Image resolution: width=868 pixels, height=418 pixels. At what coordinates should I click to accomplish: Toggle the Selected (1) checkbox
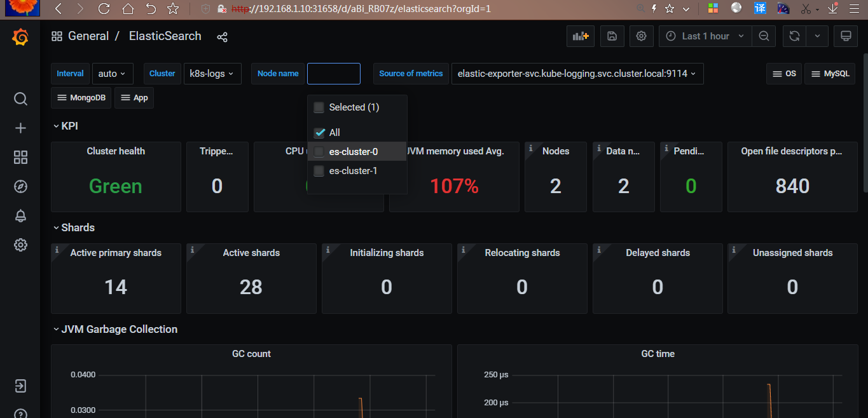(319, 107)
